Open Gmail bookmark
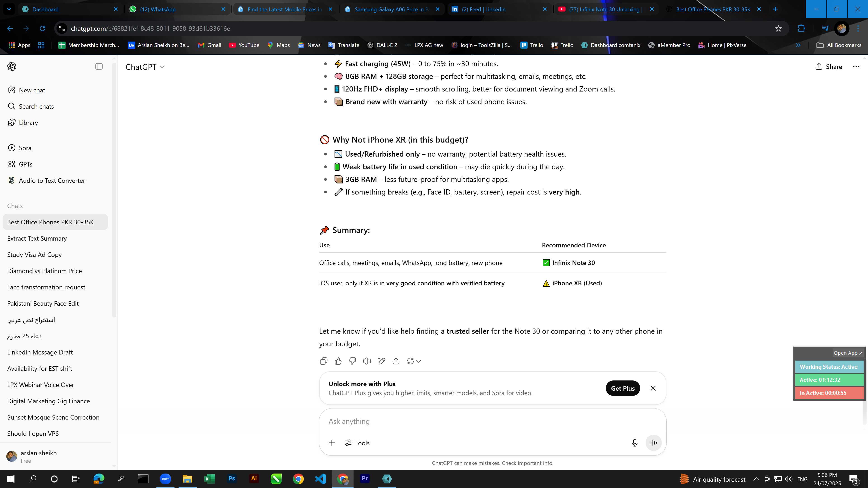Viewport: 868px width, 488px height. point(209,45)
